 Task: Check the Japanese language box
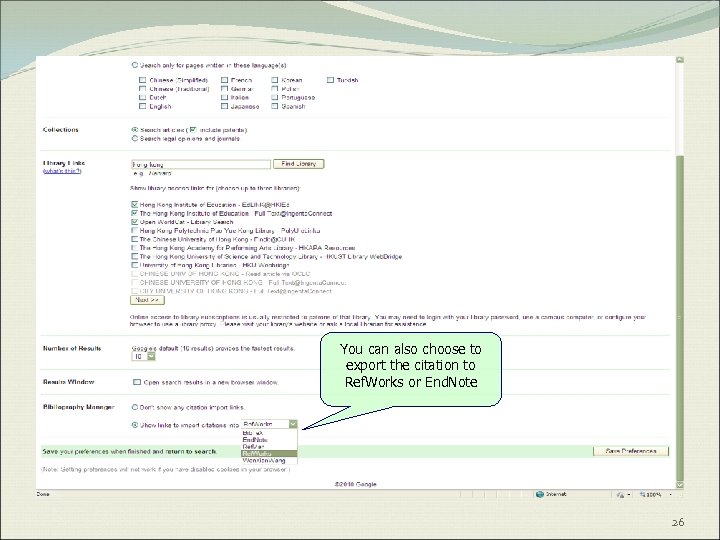pyautogui.click(x=225, y=106)
